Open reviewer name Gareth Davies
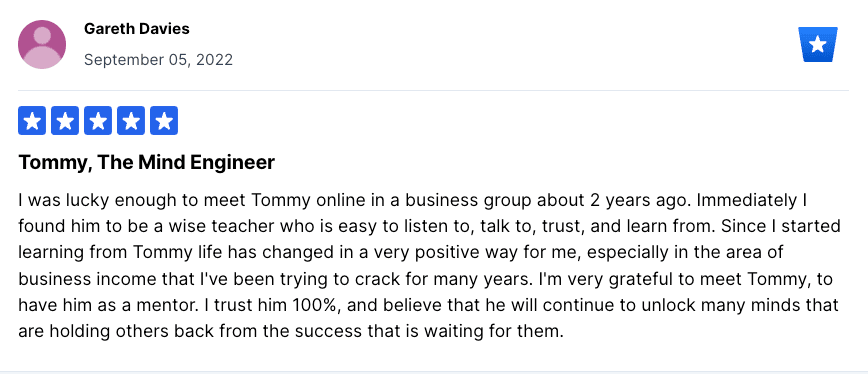 click(x=137, y=29)
